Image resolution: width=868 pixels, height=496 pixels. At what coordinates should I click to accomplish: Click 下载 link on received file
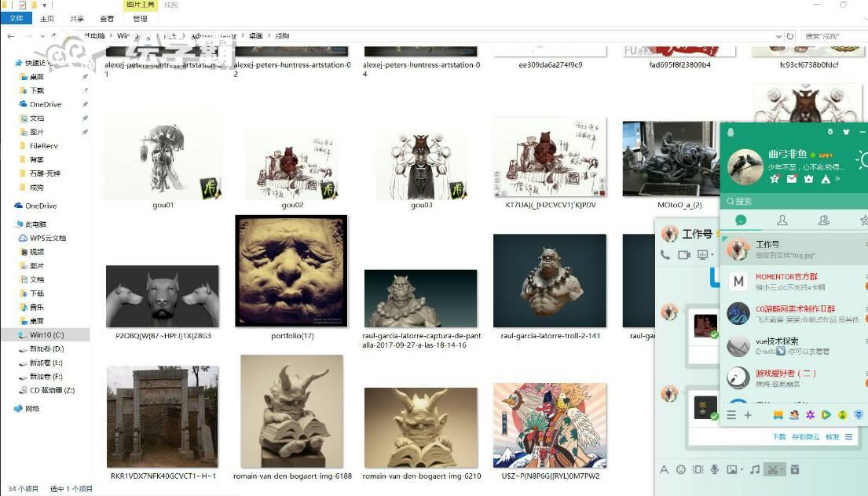pos(779,437)
